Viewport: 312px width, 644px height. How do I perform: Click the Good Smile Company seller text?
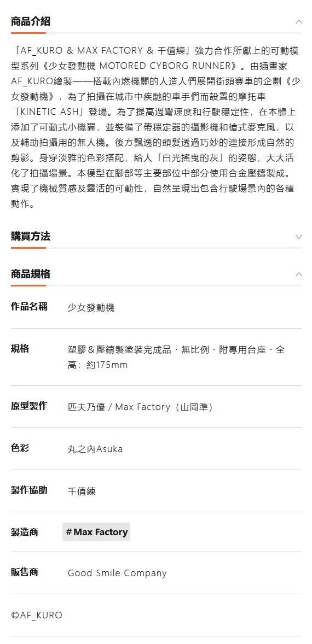point(117,573)
